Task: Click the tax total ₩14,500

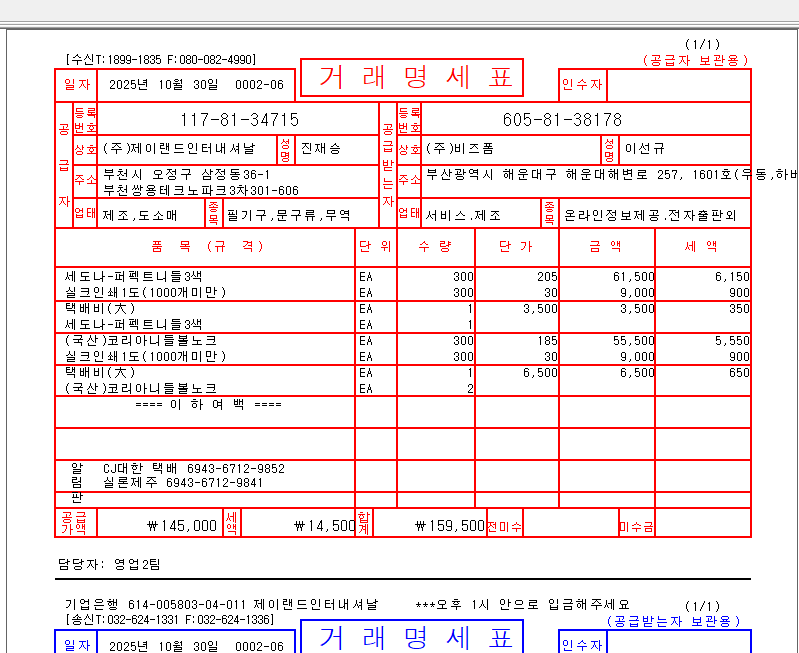Action: point(326,524)
